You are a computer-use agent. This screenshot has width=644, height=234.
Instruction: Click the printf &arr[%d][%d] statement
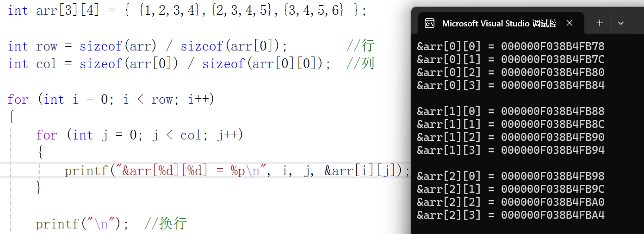tap(237, 171)
